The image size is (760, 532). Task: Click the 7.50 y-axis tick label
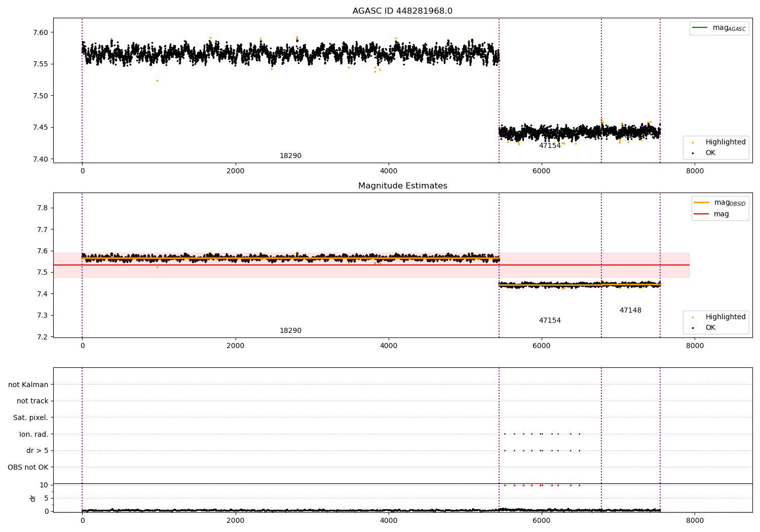point(40,96)
